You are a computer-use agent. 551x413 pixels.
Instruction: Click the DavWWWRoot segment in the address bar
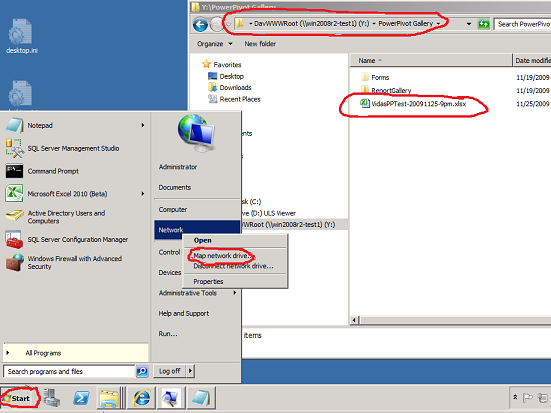click(x=311, y=24)
